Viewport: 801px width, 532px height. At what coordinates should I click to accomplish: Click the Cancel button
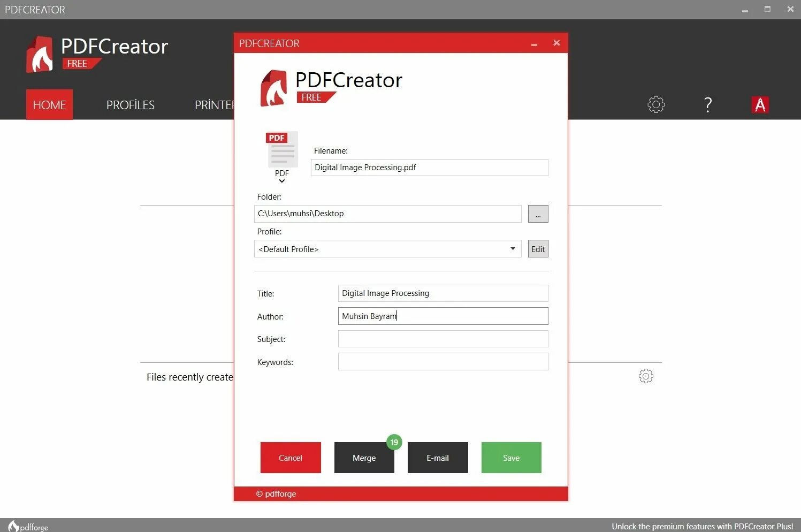point(291,458)
